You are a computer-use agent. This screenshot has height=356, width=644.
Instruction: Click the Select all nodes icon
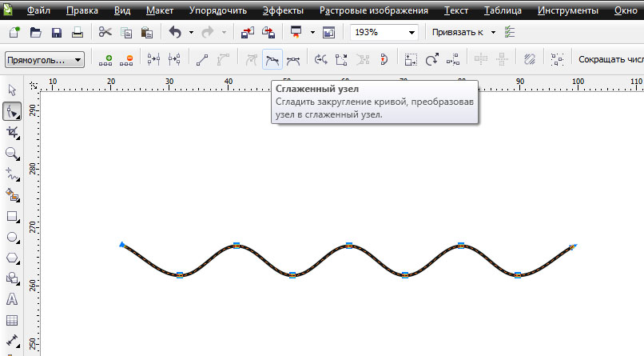coord(558,60)
